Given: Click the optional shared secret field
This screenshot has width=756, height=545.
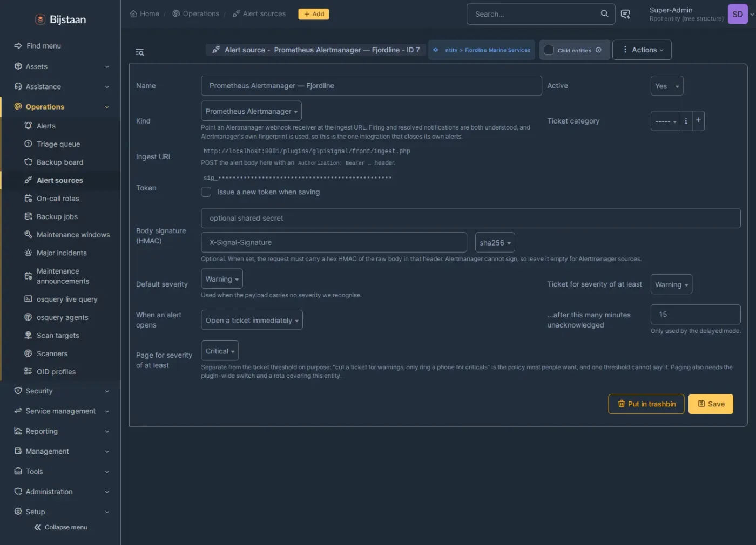Looking at the screenshot, I should click(x=470, y=218).
